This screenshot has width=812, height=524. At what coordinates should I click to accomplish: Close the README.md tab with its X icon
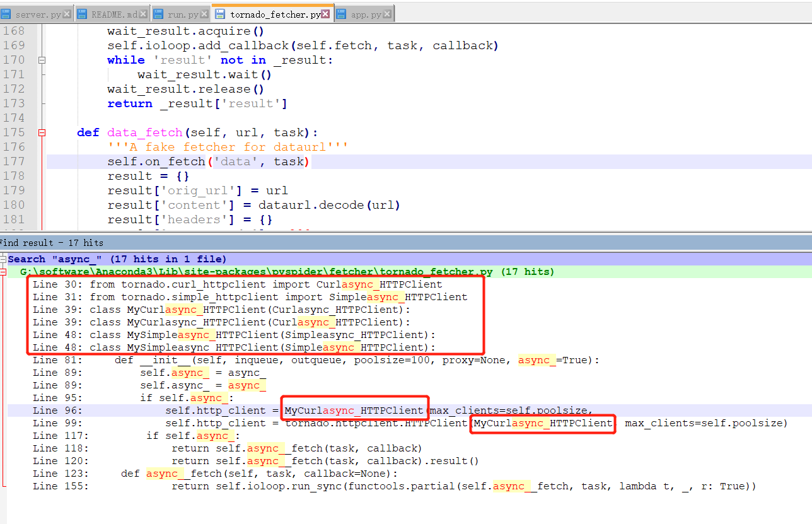[x=144, y=13]
